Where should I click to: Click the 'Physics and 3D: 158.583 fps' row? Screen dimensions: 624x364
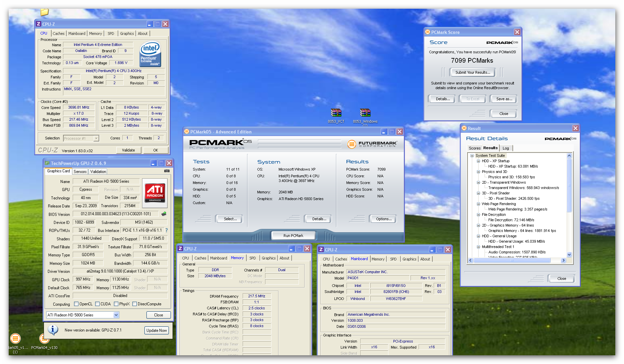click(x=511, y=177)
